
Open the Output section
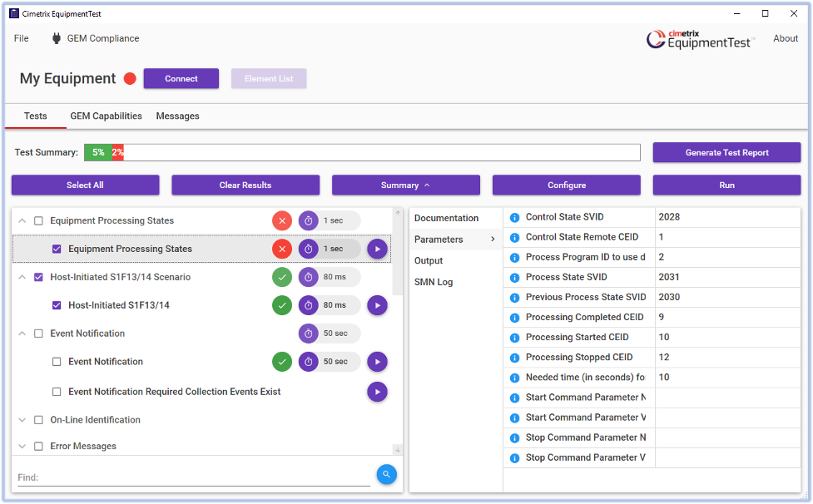[x=429, y=261]
